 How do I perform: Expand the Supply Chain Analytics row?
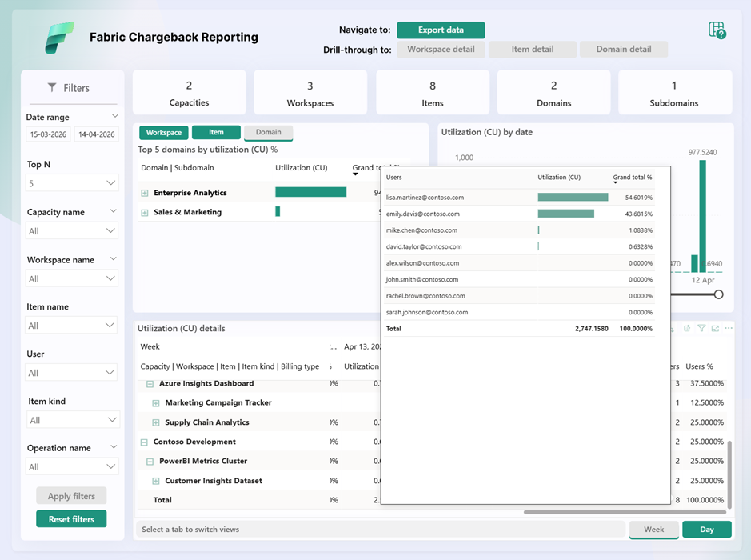pyautogui.click(x=156, y=422)
